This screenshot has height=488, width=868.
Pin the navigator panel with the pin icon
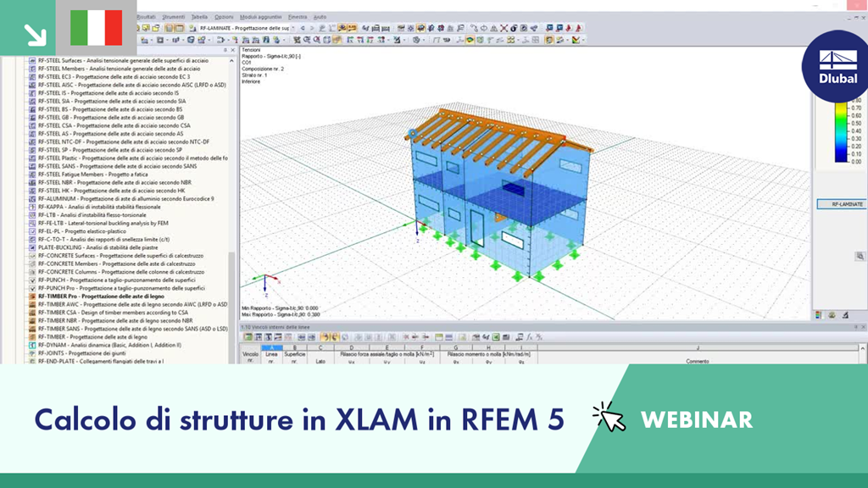pos(225,50)
